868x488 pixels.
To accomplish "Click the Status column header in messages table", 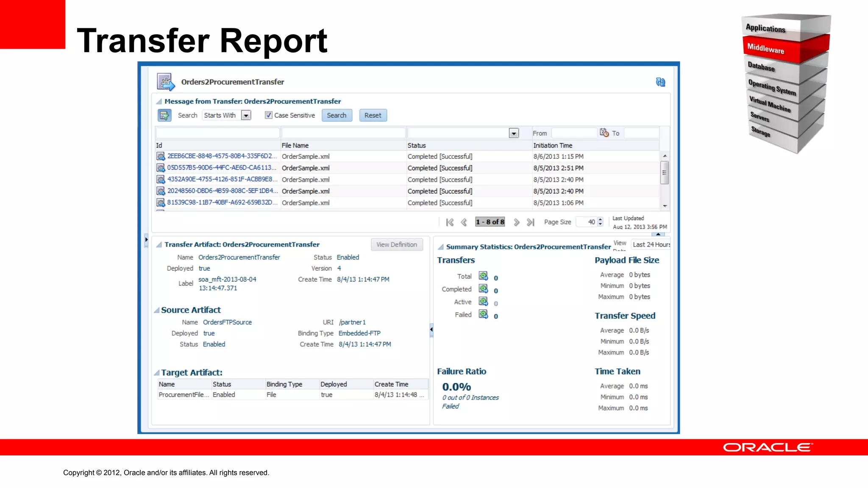I will [469, 145].
